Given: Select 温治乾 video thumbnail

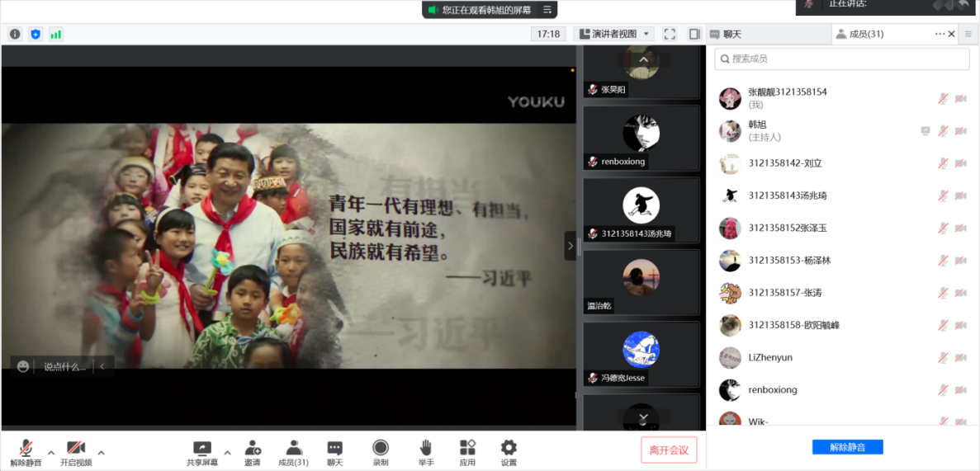Looking at the screenshot, I should point(641,282).
